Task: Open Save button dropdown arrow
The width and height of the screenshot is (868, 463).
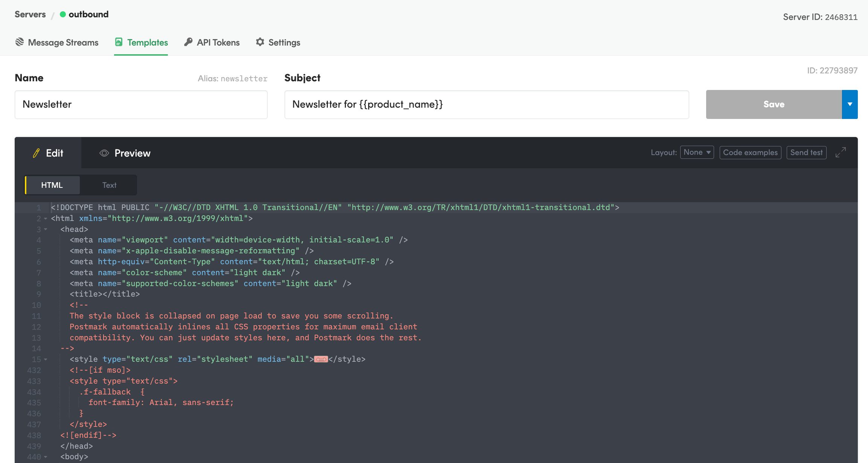Action: pos(850,104)
